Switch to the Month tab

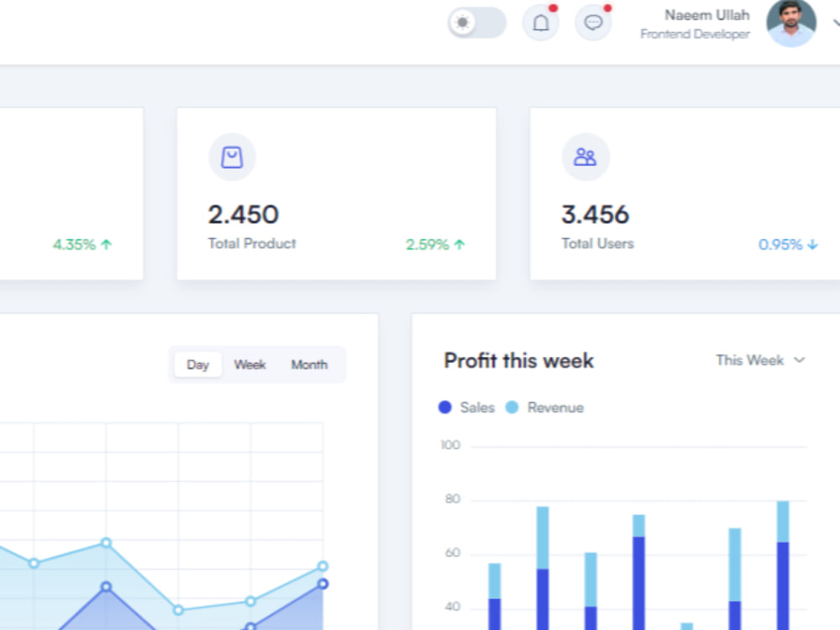pyautogui.click(x=309, y=365)
